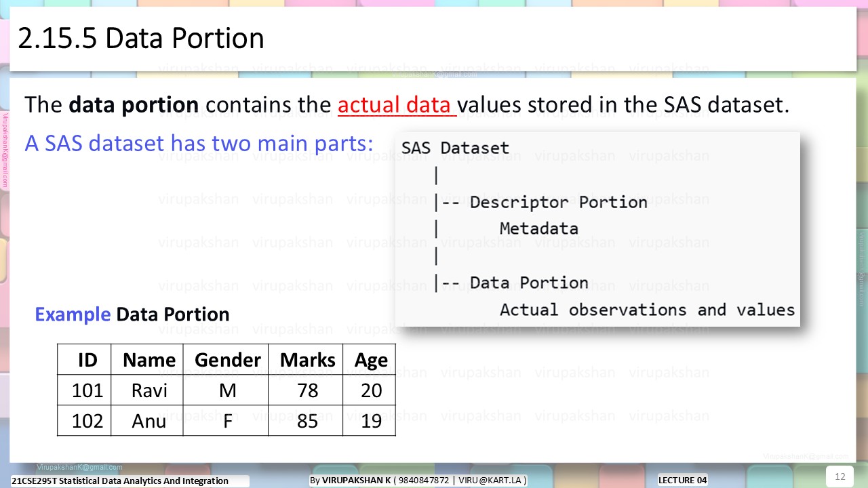Click the '85' marks cell
The height and width of the screenshot is (488, 868).
point(306,421)
